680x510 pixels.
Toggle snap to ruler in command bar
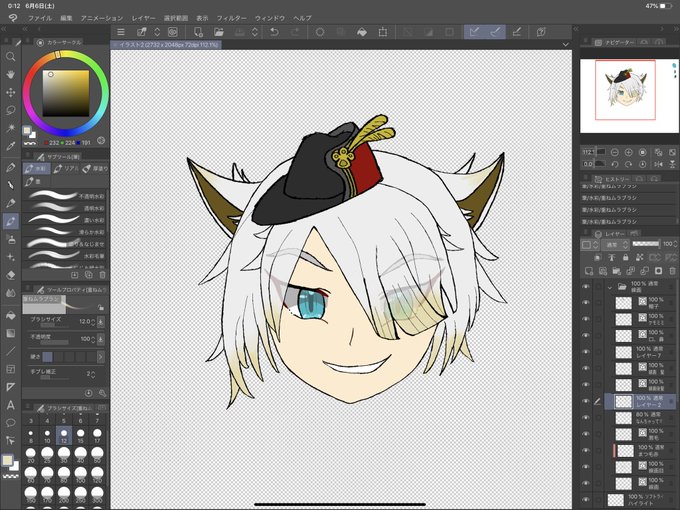474,32
